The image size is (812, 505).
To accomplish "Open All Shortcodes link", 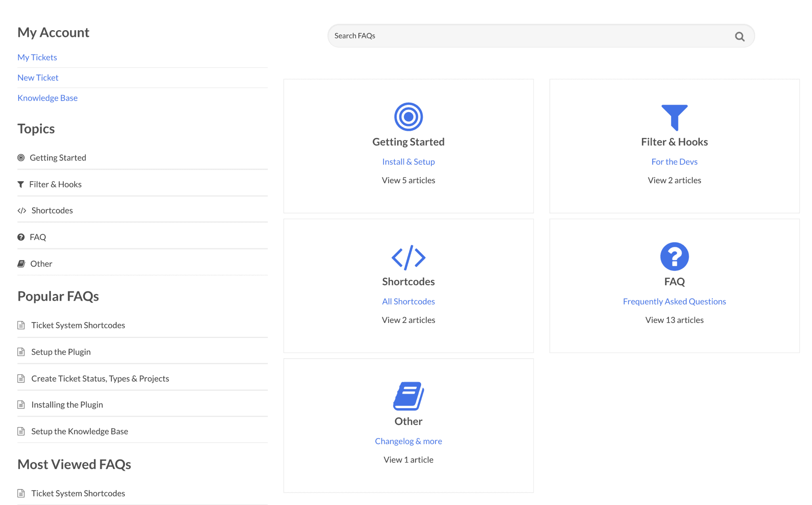I will pos(408,301).
